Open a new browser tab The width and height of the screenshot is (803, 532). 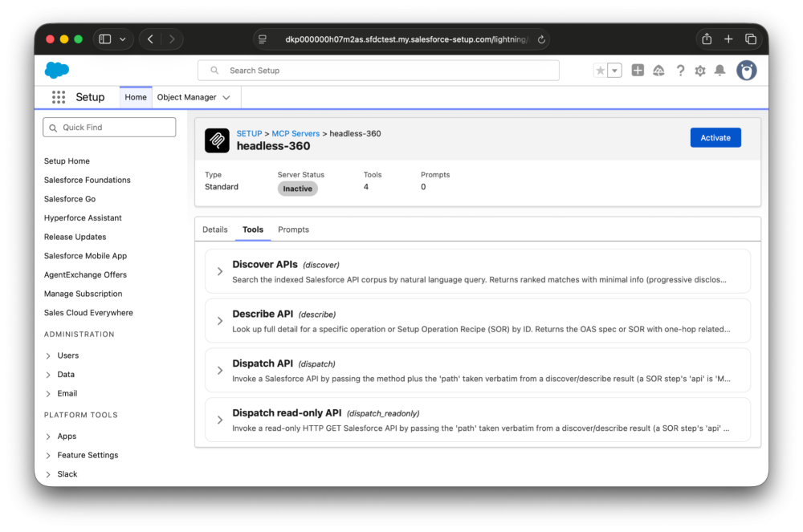(728, 39)
